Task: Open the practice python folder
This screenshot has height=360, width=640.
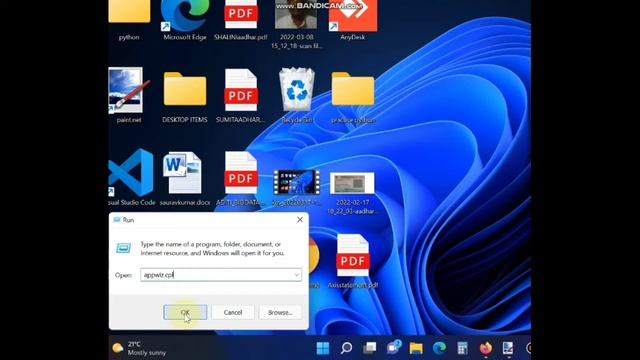Action: click(353, 97)
